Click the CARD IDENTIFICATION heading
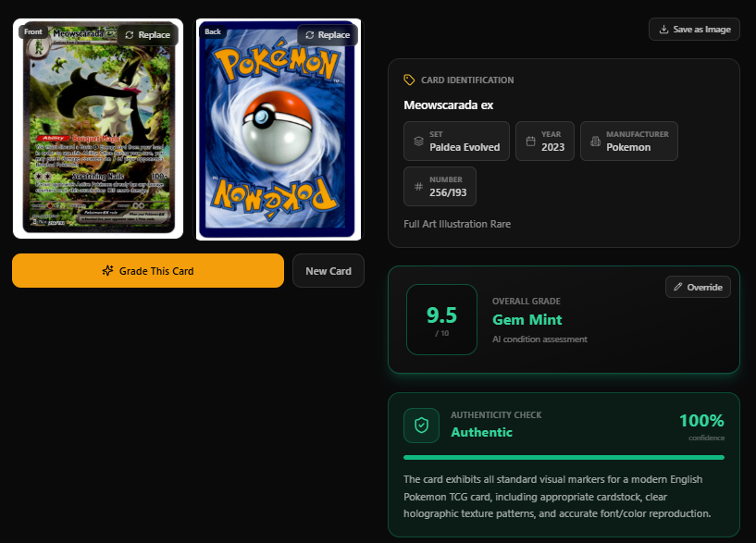756x543 pixels. click(467, 80)
